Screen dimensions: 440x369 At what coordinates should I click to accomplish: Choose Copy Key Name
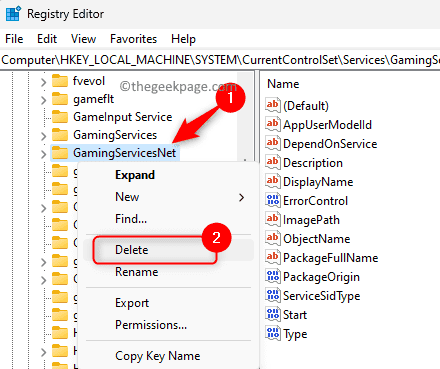click(158, 356)
